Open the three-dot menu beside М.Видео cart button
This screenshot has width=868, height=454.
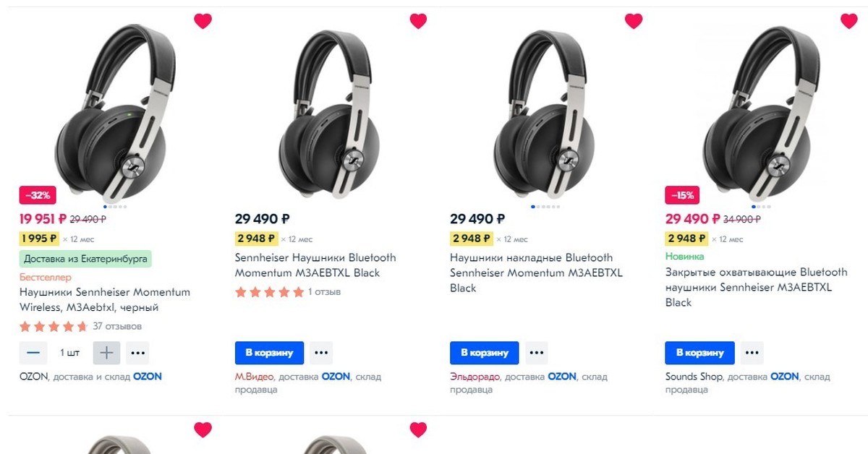tap(321, 353)
